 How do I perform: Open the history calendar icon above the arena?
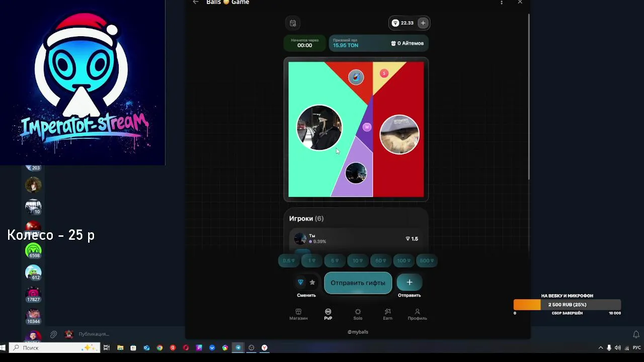[x=293, y=23]
